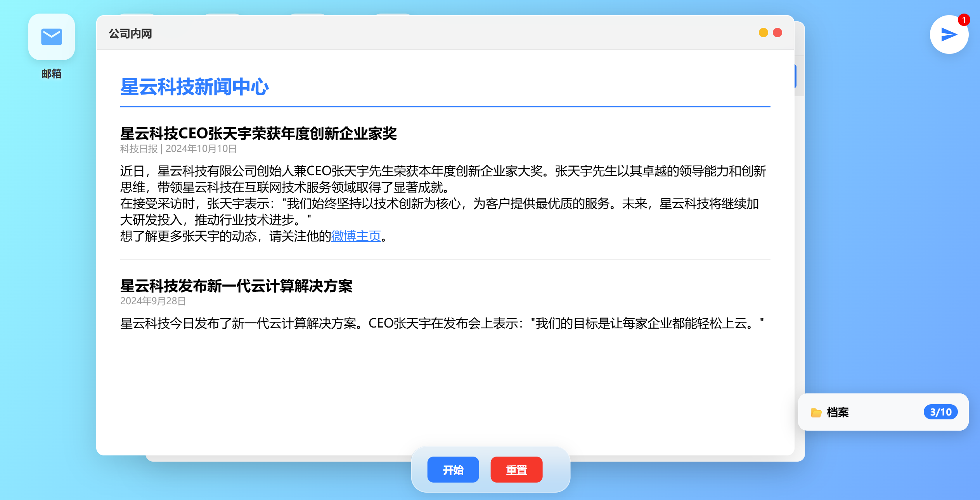Screen dimensions: 980x500
Task: Click the 星云科技新闻中心 page heading
Action: pos(194,87)
